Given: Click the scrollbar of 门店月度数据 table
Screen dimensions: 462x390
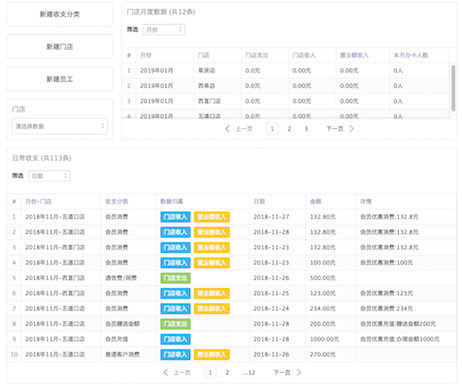Looking at the screenshot, I should pyautogui.click(x=453, y=88).
